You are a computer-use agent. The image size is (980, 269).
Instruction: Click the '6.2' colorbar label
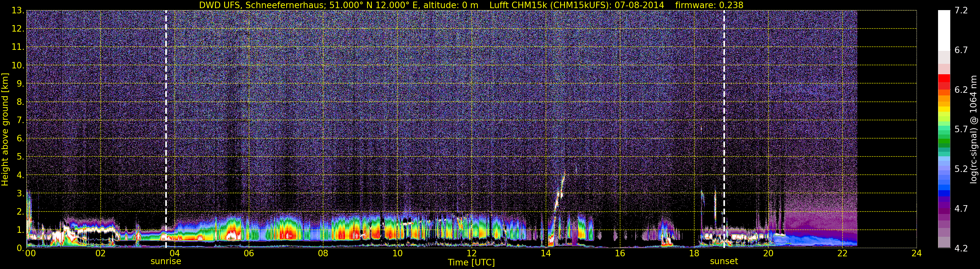pos(961,90)
